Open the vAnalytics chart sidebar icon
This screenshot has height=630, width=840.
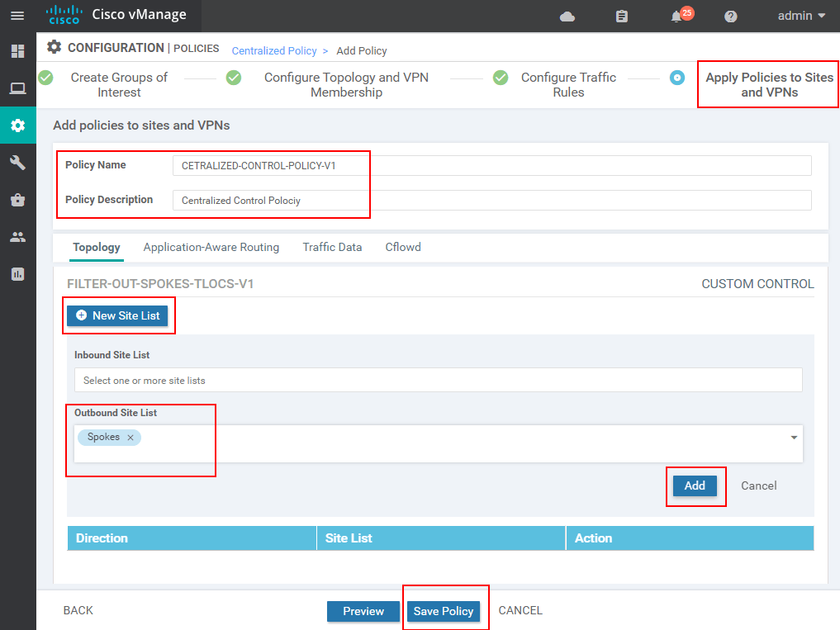tap(17, 274)
